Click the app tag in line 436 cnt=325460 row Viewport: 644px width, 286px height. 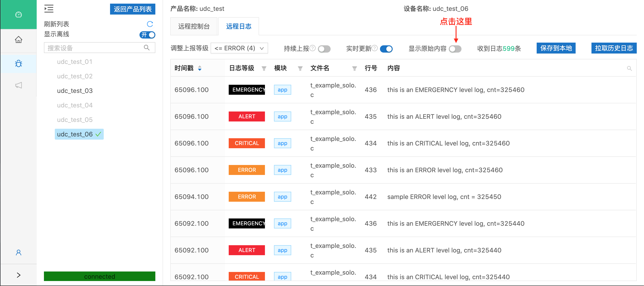click(x=283, y=90)
